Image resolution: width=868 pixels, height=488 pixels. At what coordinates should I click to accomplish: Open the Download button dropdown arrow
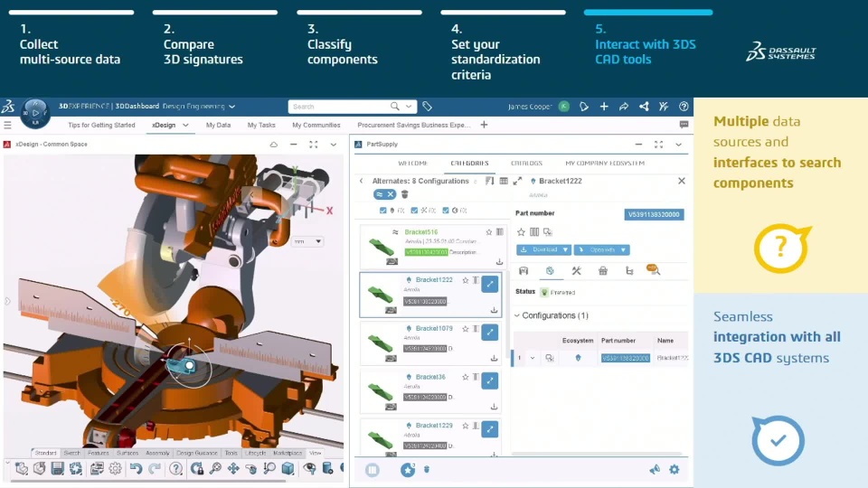[565, 250]
